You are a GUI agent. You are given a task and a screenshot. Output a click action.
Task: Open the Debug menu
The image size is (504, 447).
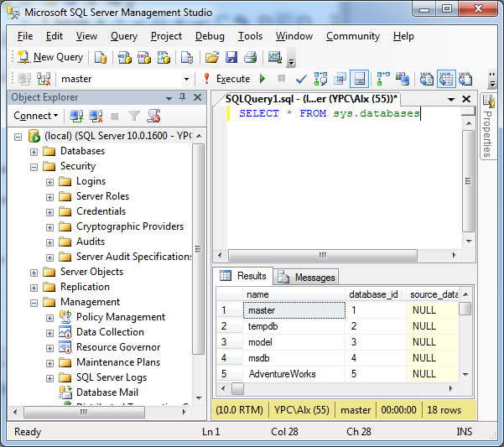[x=210, y=36]
